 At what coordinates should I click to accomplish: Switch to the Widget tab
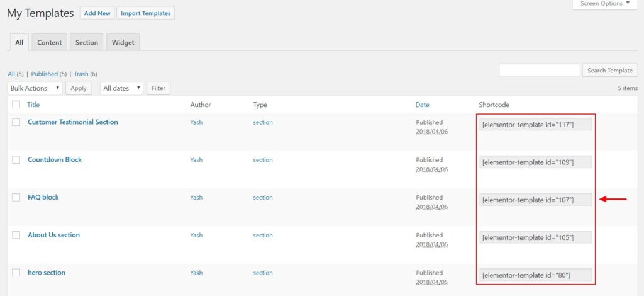click(x=123, y=42)
